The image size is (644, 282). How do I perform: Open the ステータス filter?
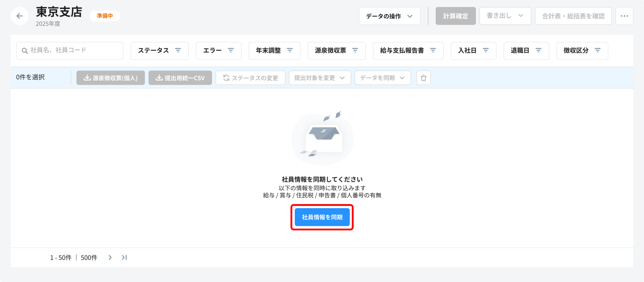coord(160,51)
